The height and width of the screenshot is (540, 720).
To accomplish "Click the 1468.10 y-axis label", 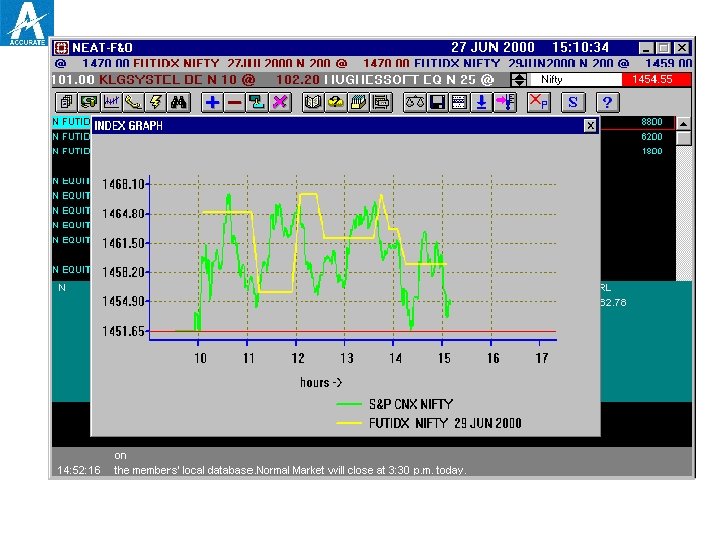I will tap(123, 185).
